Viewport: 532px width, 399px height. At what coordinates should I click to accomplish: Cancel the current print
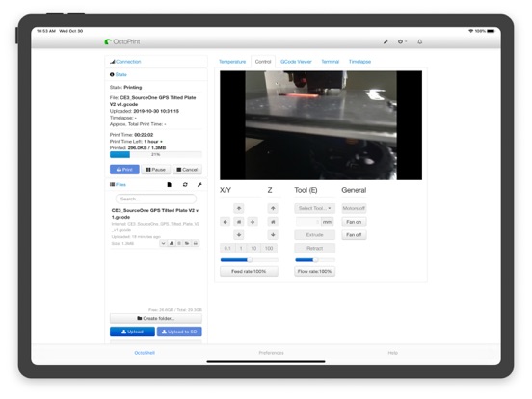click(x=187, y=170)
